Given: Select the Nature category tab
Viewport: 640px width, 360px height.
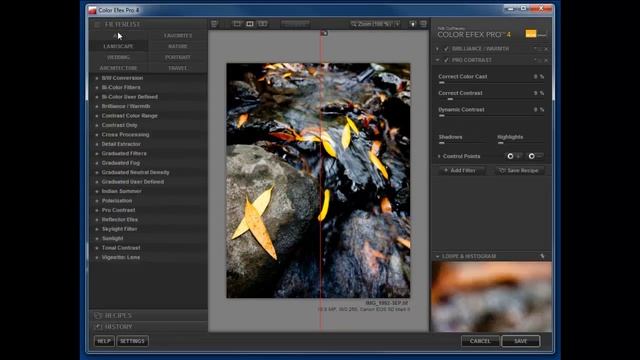Looking at the screenshot, I should click(178, 47).
